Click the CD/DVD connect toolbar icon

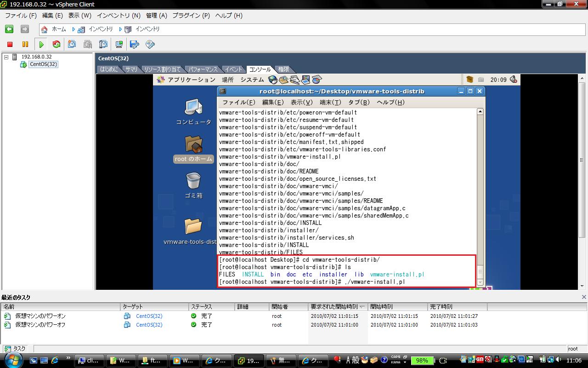coord(150,44)
